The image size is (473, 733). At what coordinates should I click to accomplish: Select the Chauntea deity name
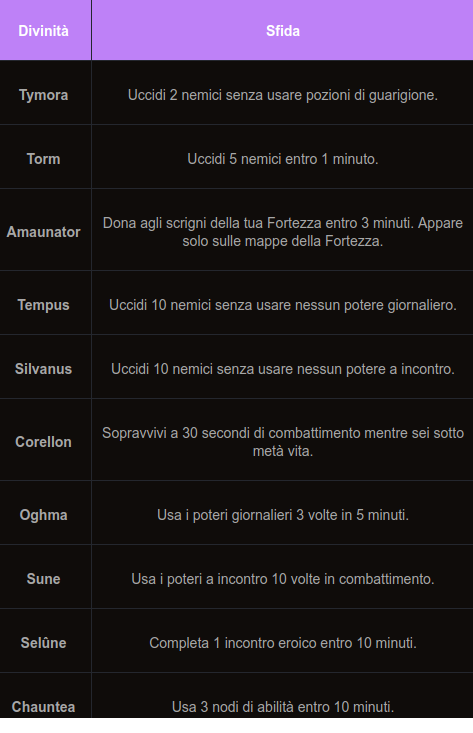(43, 707)
